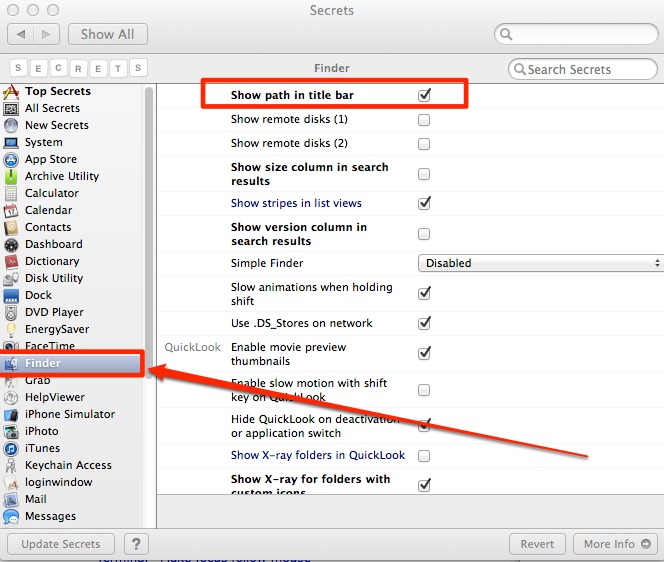Click the Simple Finder label
Viewport: 664px width, 562px height.
pos(267,263)
